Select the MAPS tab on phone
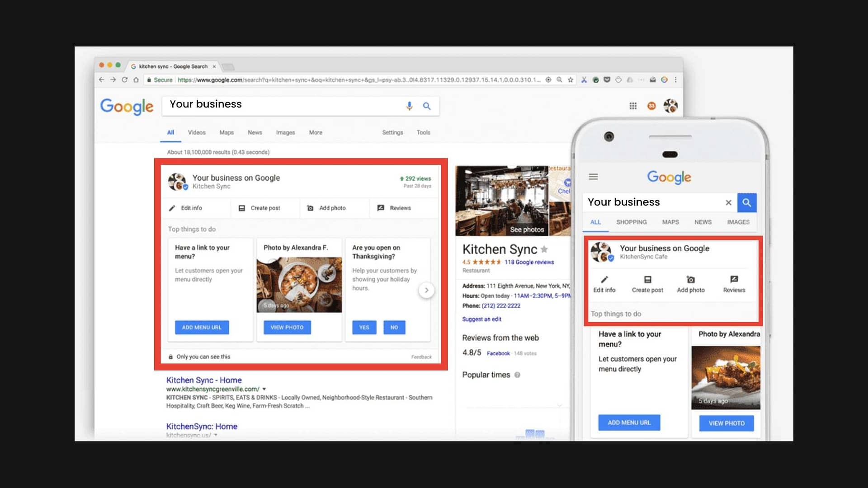 tap(670, 222)
